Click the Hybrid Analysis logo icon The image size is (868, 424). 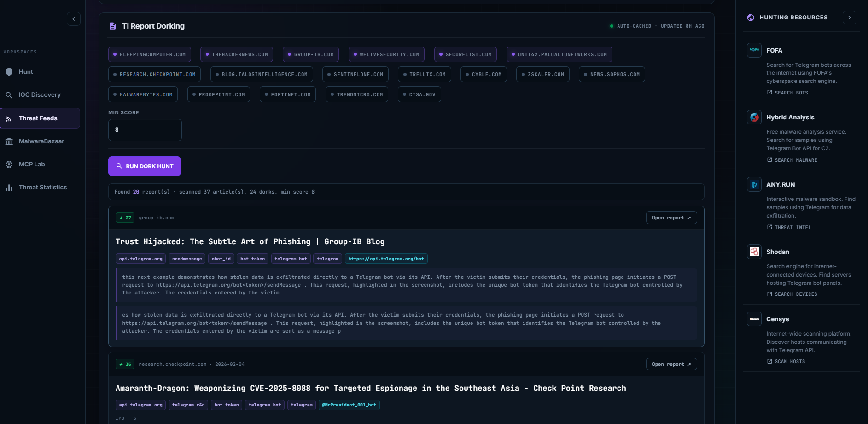(x=754, y=117)
